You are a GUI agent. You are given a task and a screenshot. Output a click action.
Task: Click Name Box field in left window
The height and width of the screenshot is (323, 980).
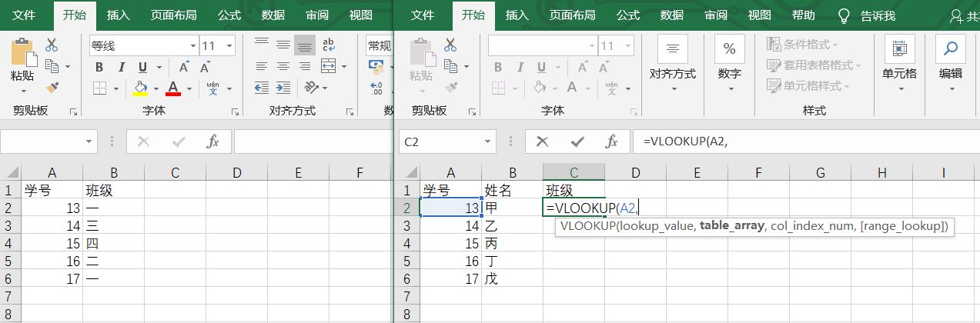click(42, 142)
